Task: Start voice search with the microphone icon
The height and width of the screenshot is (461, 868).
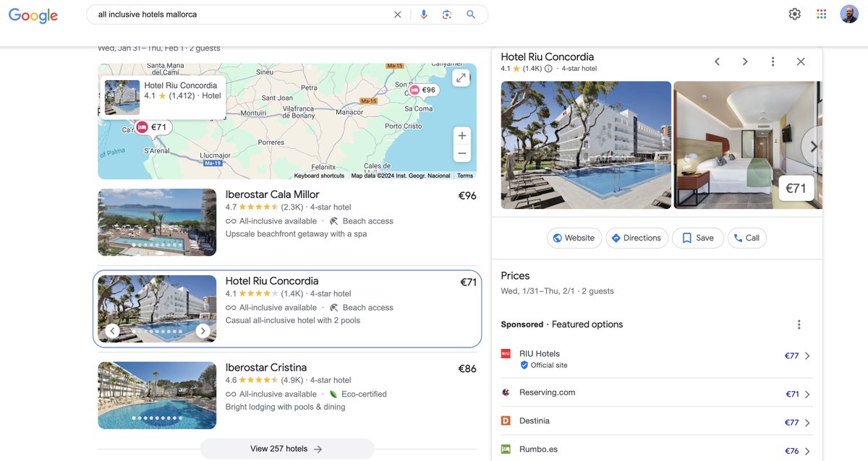Action: click(x=424, y=14)
